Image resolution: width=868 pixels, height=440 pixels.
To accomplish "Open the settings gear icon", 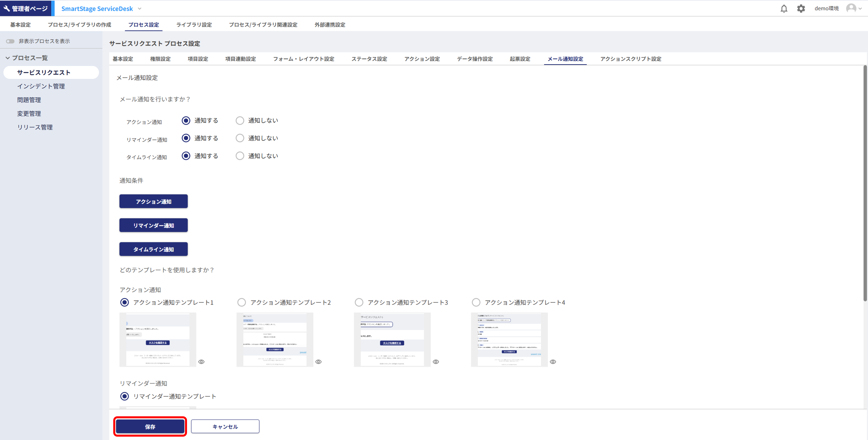I will (x=801, y=8).
